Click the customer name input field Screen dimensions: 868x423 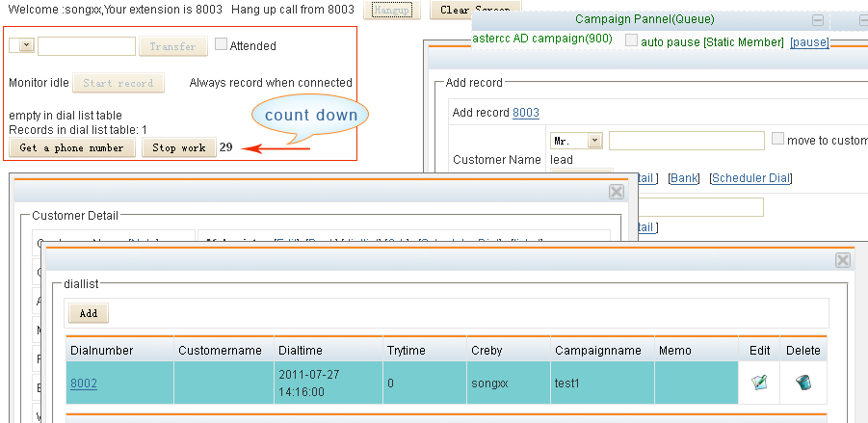[x=685, y=141]
